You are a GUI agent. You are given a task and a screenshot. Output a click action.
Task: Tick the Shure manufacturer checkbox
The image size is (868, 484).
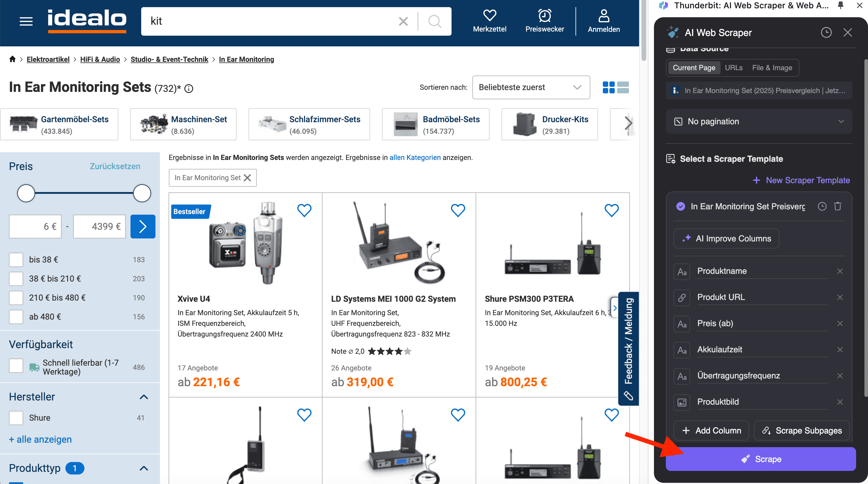(16, 418)
